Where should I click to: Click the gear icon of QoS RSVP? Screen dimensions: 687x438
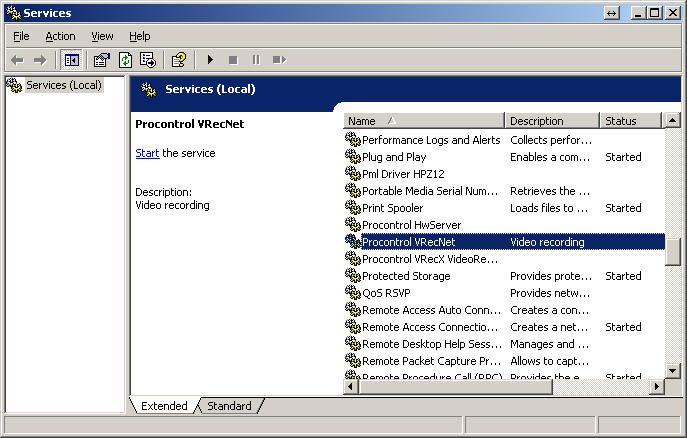pyautogui.click(x=353, y=293)
